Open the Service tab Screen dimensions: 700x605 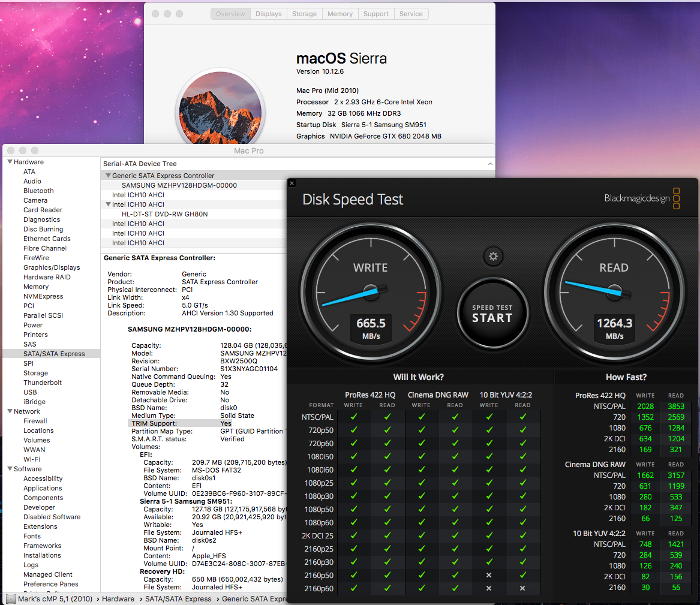coord(411,14)
